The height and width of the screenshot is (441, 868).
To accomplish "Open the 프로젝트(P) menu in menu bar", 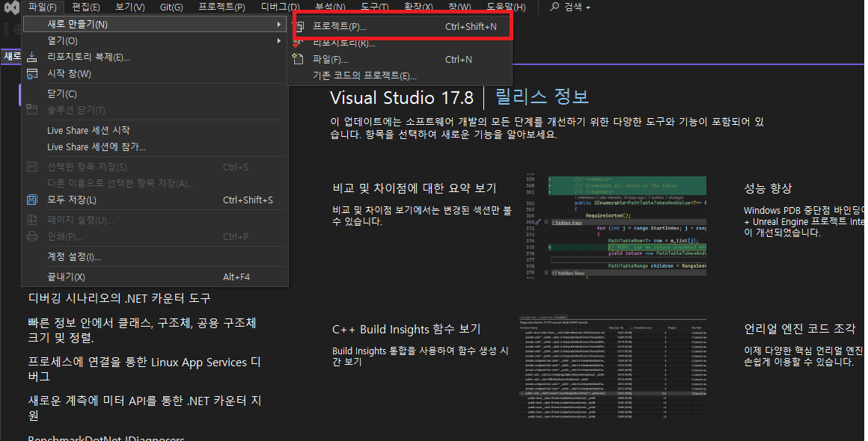I will tap(221, 7).
